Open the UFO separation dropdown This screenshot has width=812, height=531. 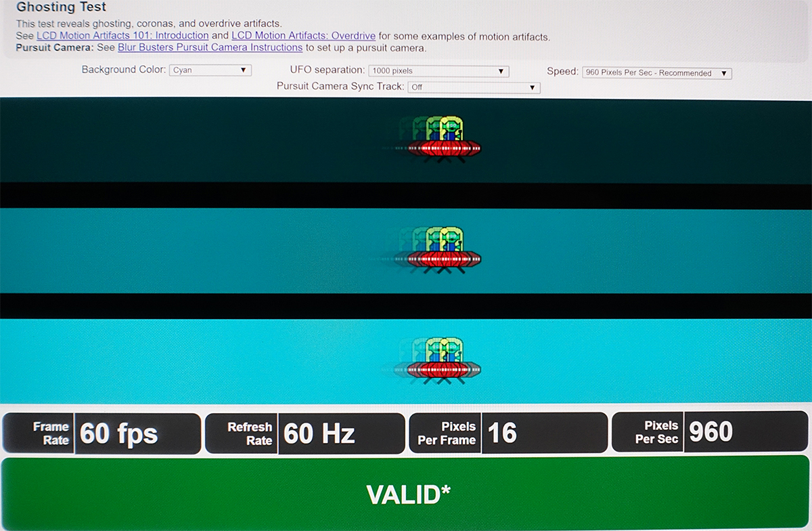[x=438, y=71]
